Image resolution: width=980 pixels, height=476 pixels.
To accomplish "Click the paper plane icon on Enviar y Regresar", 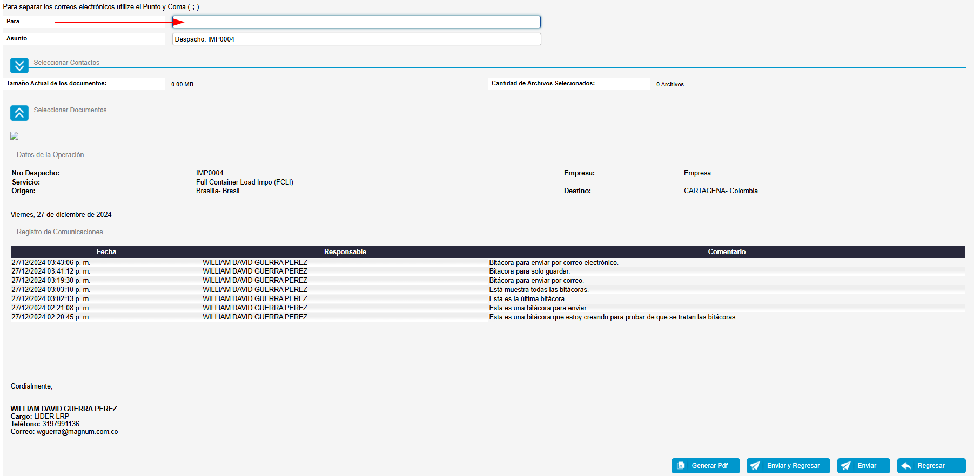I will point(755,466).
